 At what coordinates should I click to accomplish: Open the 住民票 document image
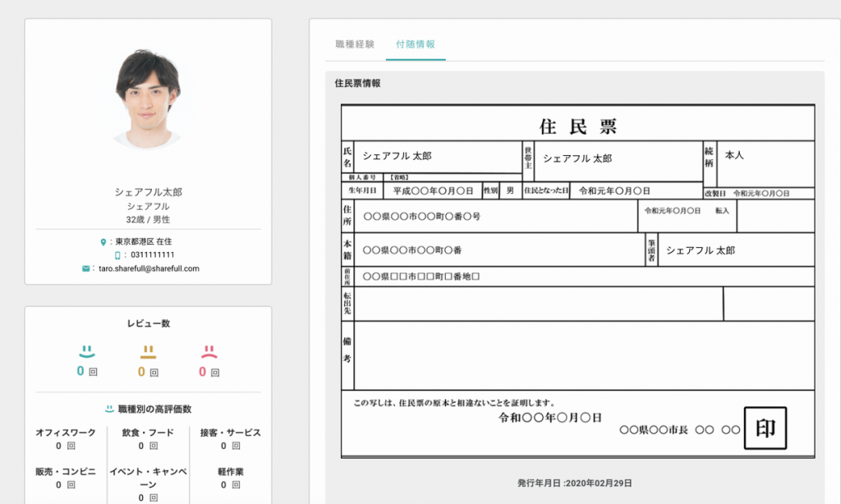tap(577, 282)
